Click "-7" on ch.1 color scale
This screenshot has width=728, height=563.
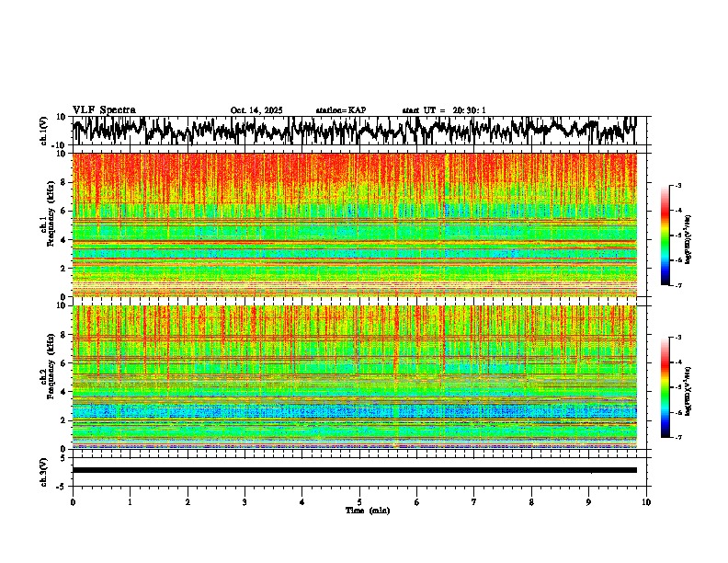pos(678,285)
